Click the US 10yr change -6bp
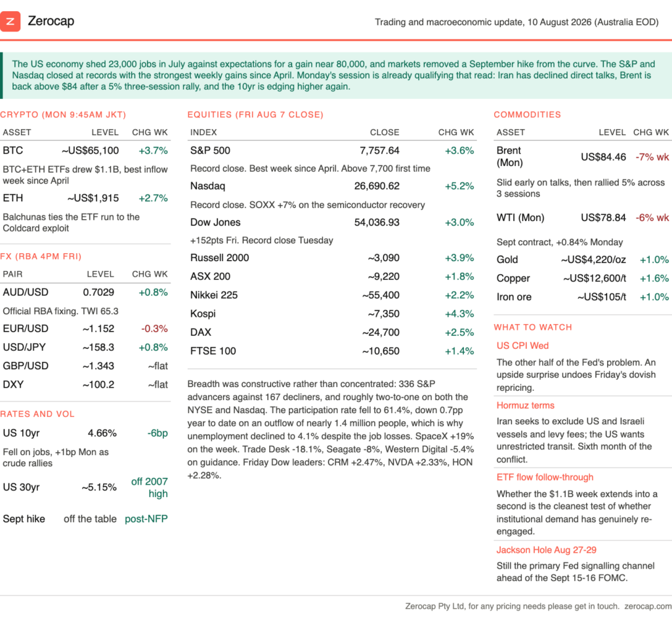Screen dimensions: 672x623 157,433
